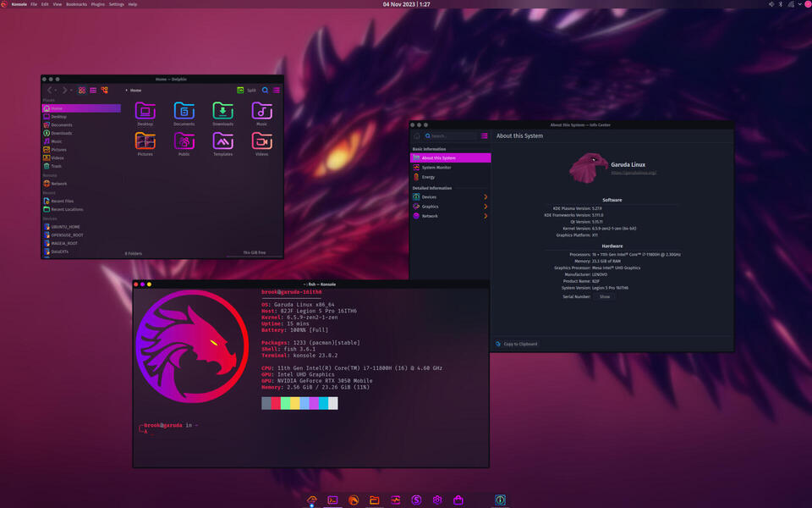
Task: Open Dolphin search
Action: 265,91
